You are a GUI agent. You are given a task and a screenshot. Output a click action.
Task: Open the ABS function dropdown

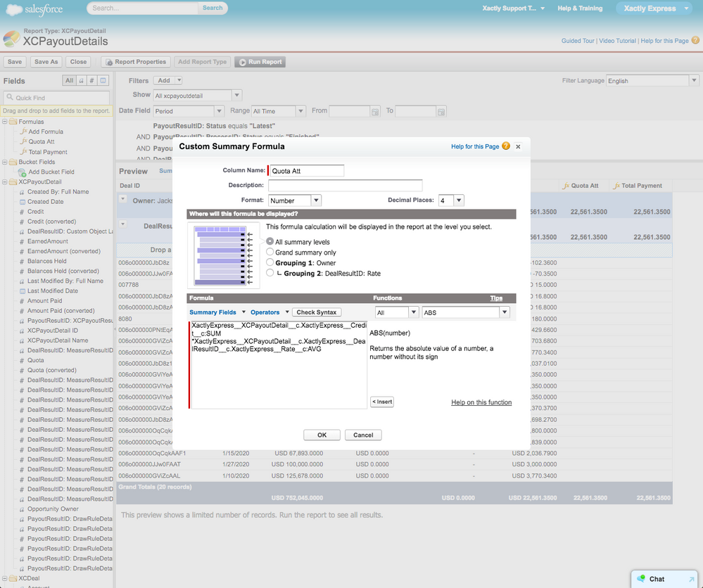505,312
